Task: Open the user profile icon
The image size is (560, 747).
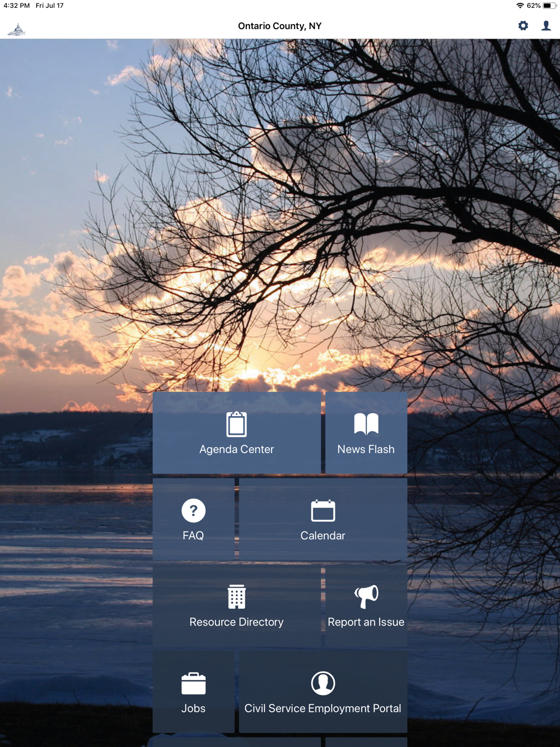Action: [546, 26]
